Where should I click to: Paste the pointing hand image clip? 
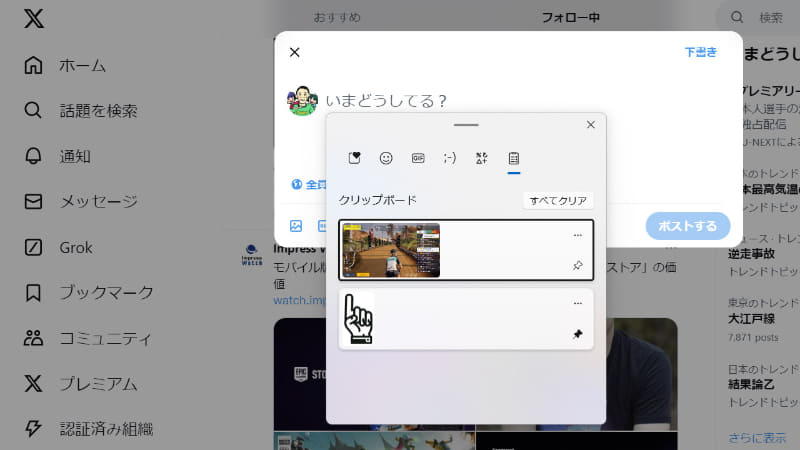466,319
